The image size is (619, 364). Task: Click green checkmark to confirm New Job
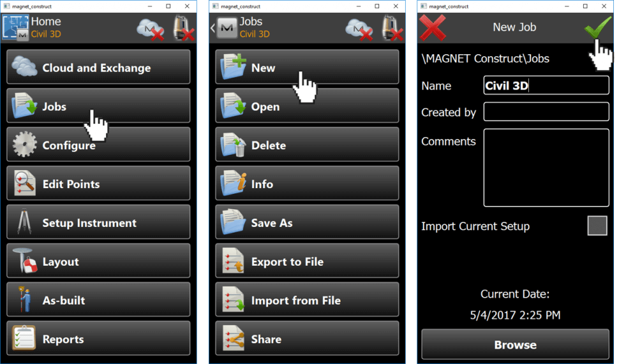click(598, 27)
